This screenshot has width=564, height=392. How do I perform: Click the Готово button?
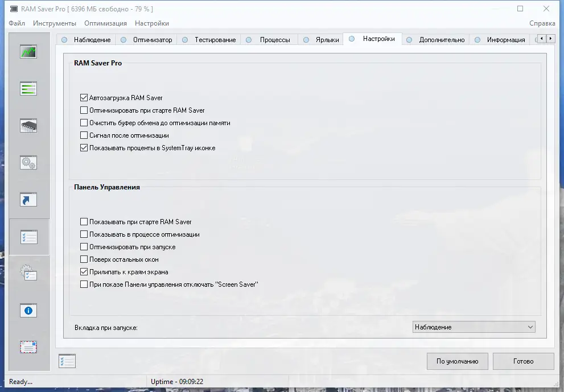(524, 361)
